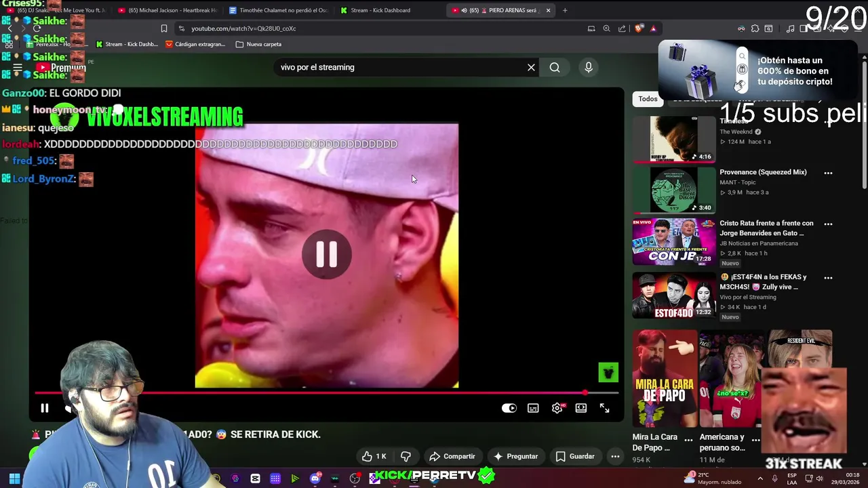Open the 'Americana y peruano' short
Screen dimensions: 868x488
click(731, 378)
